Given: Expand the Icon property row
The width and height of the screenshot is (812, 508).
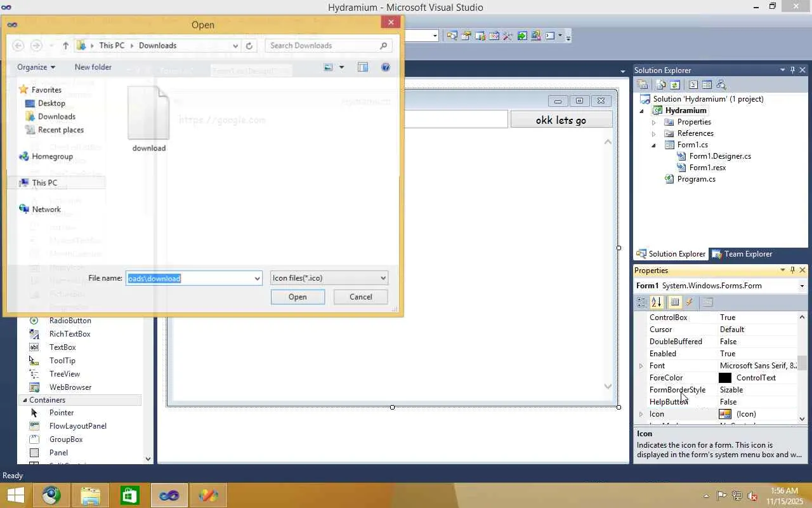Looking at the screenshot, I should coord(641,415).
